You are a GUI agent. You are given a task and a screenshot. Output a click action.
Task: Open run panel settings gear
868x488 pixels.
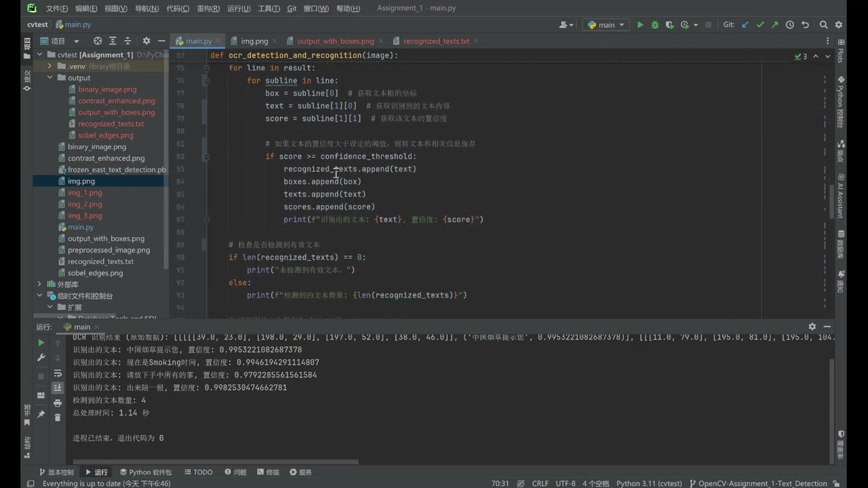812,326
